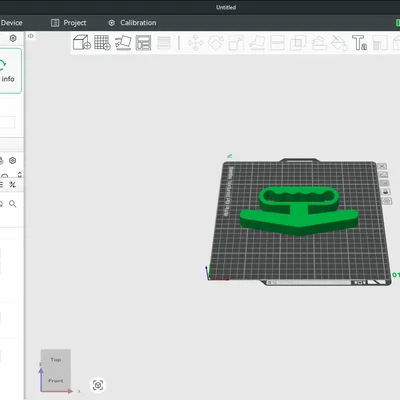This screenshot has width=400, height=400.
Task: Click the up/down stepper arrows in sidebar
Action: [20, 174]
